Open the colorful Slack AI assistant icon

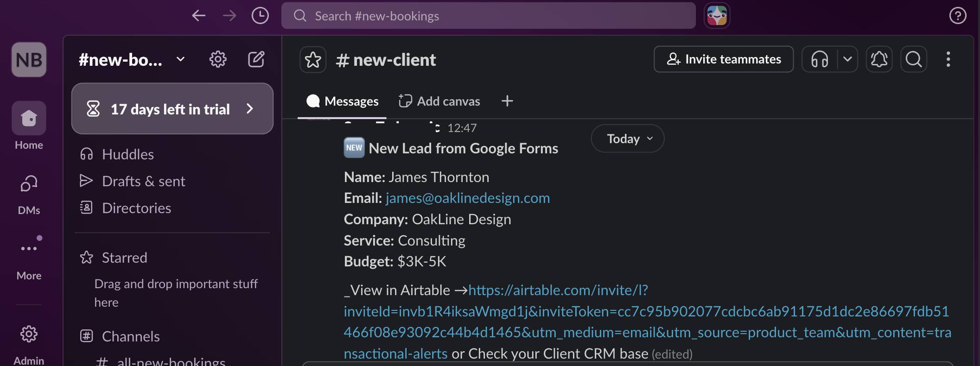(717, 16)
